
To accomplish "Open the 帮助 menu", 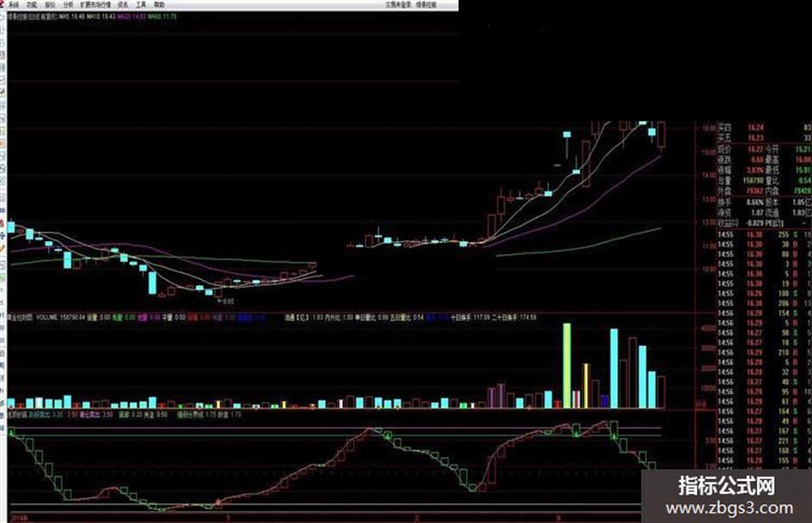I will tap(159, 4).
